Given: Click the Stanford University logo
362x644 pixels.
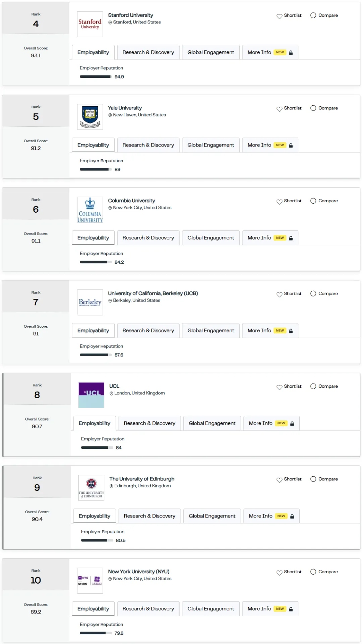Looking at the screenshot, I should tap(90, 24).
